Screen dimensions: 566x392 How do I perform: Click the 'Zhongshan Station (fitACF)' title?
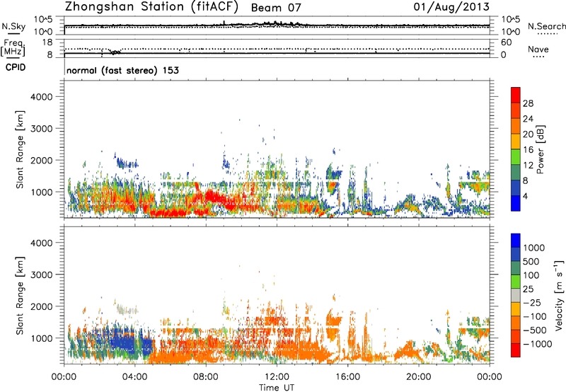[x=151, y=7]
